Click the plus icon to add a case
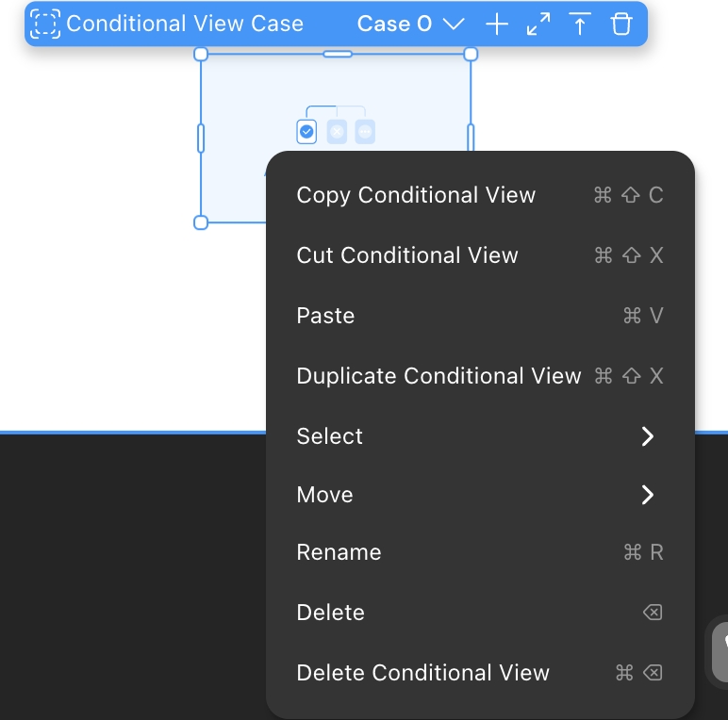 click(x=497, y=25)
